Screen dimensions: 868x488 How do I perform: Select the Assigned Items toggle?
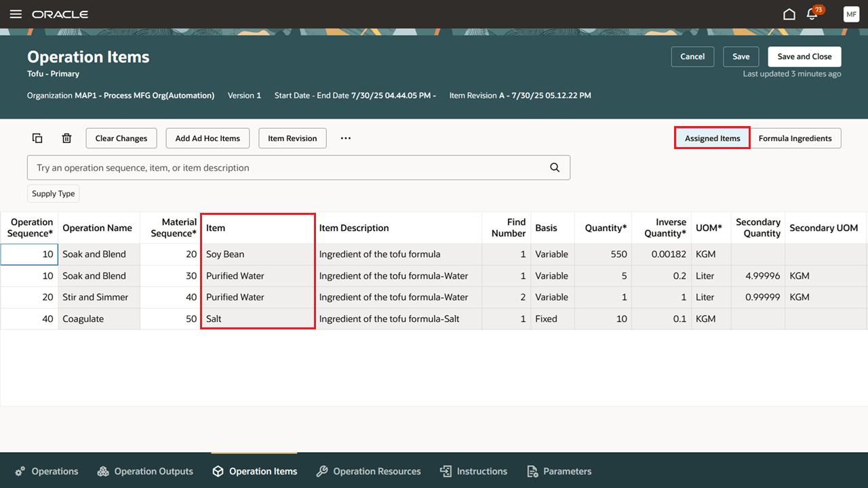point(712,138)
